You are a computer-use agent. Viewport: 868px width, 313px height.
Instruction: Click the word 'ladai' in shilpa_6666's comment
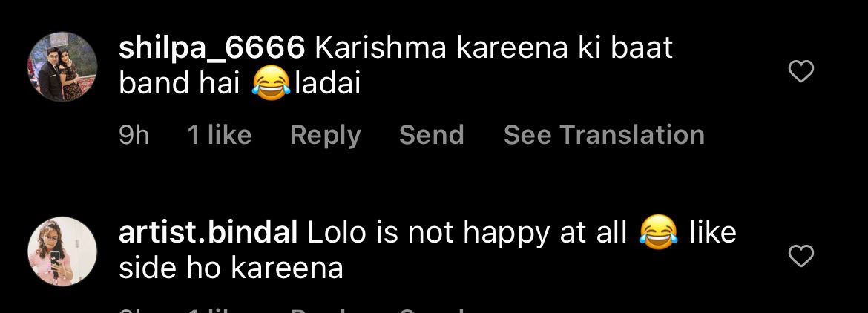pyautogui.click(x=328, y=85)
